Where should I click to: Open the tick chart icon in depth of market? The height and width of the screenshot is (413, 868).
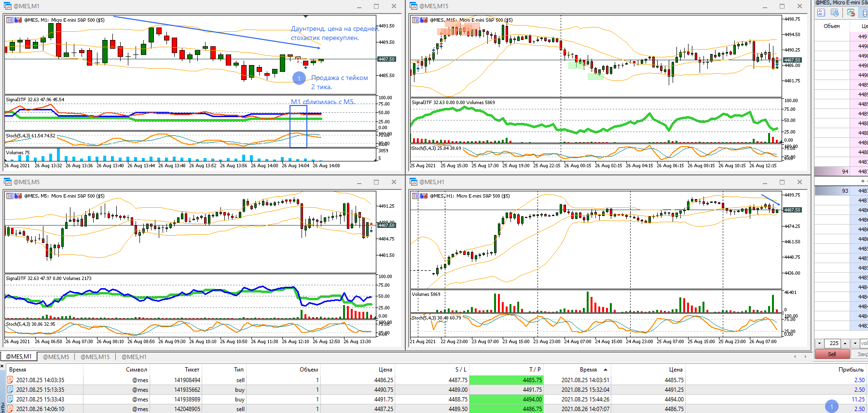coord(821,13)
